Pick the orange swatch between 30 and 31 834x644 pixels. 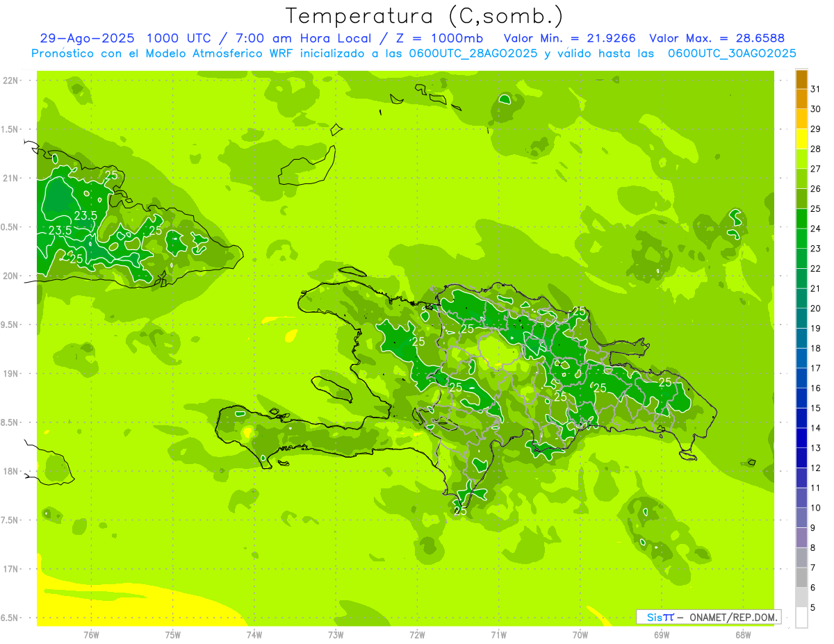click(x=801, y=99)
